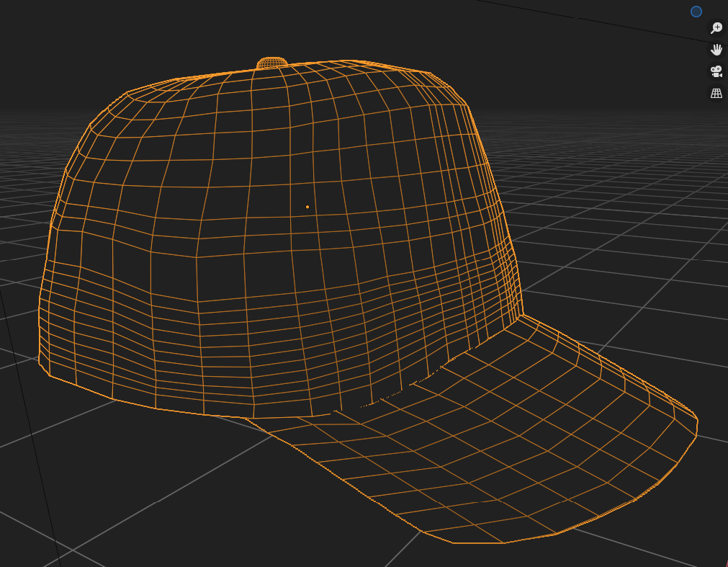Toggle the camera view icon

716,71
